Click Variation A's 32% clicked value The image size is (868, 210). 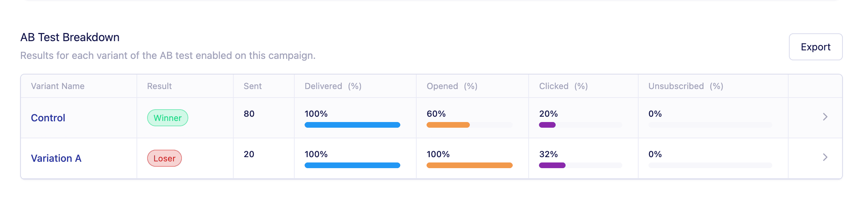tap(549, 154)
